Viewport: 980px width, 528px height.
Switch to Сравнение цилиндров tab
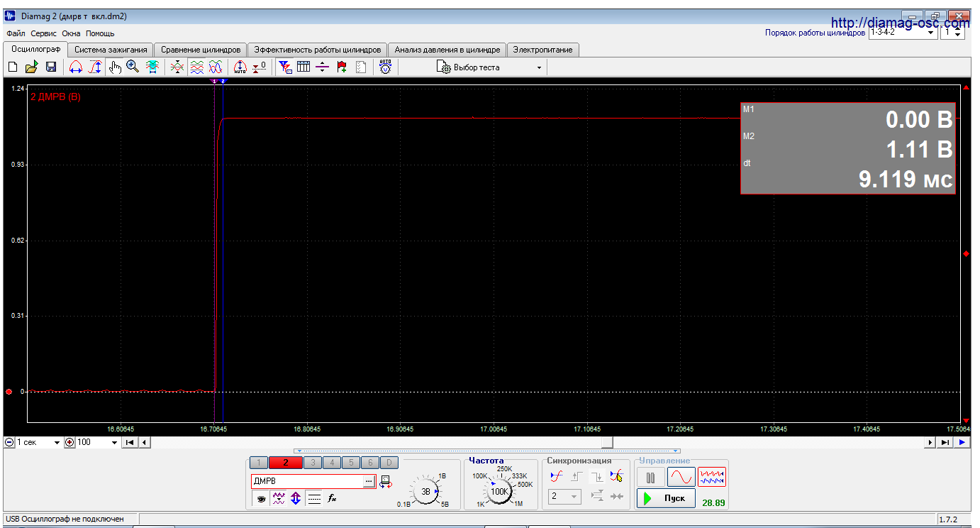pyautogui.click(x=201, y=50)
